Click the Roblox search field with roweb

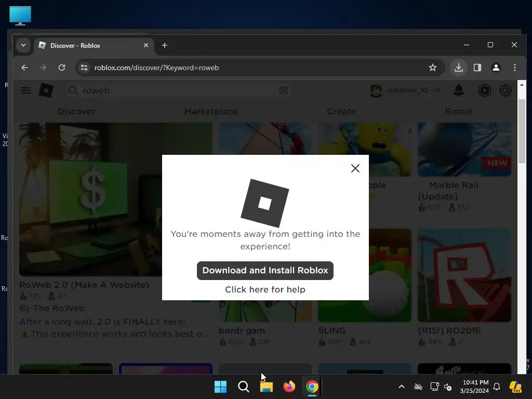point(178,90)
